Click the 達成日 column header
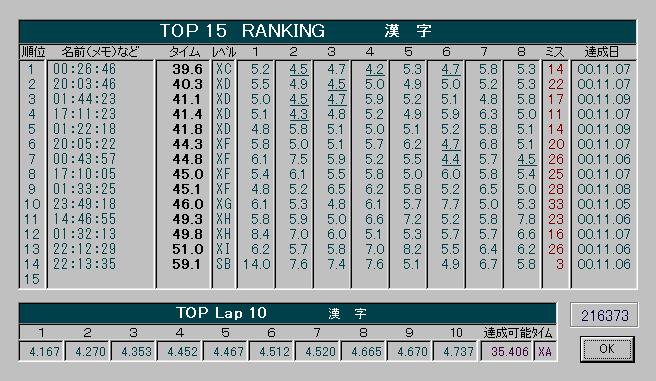Image resolution: width=656 pixels, height=381 pixels. [602, 52]
